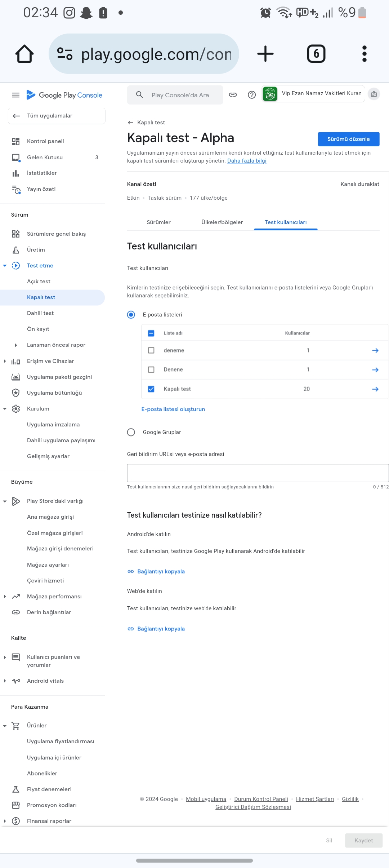The width and height of the screenshot is (389, 868).
Task: Click the Fiyat denemeleri flask icon
Action: coord(16,789)
